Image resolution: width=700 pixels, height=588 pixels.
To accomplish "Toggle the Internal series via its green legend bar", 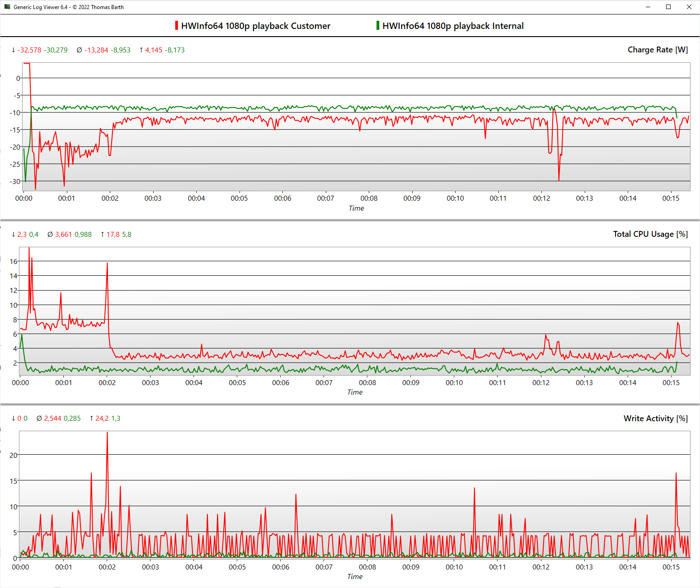I will [377, 26].
